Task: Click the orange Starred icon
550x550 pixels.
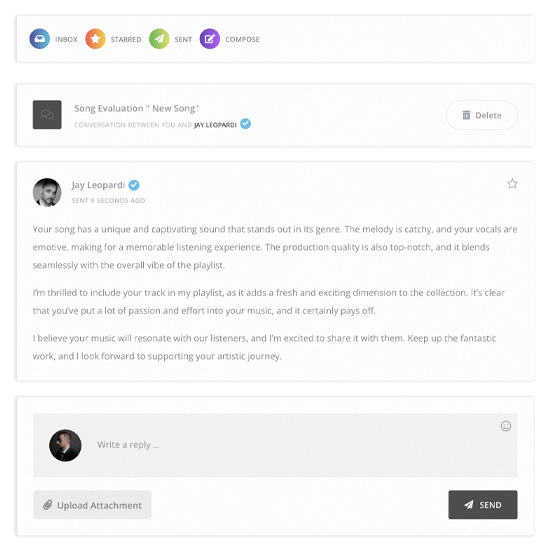Action: click(95, 39)
